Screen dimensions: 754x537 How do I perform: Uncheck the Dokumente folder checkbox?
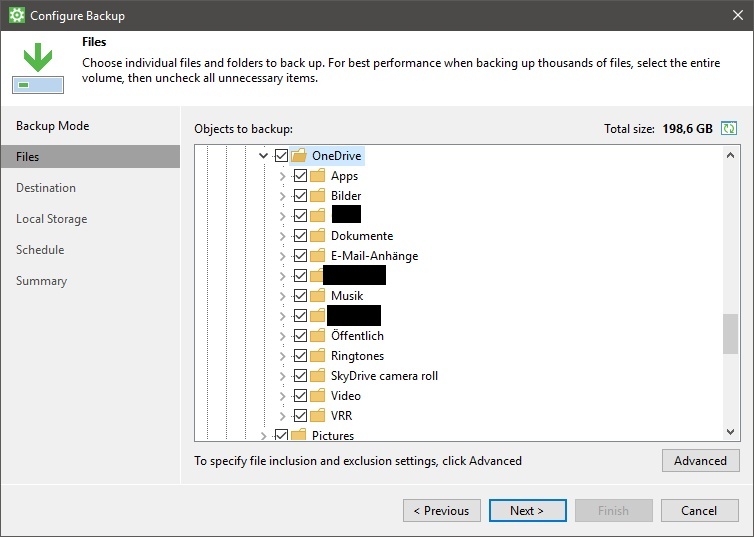(x=300, y=236)
